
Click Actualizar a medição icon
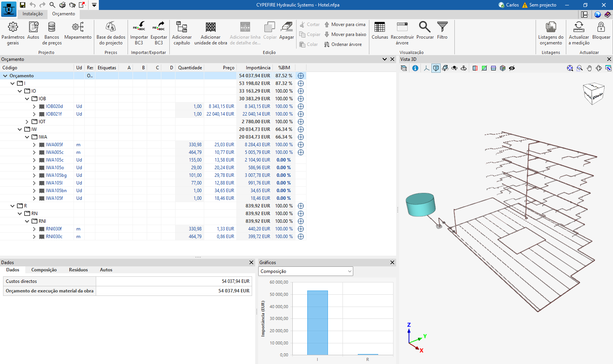[579, 27]
